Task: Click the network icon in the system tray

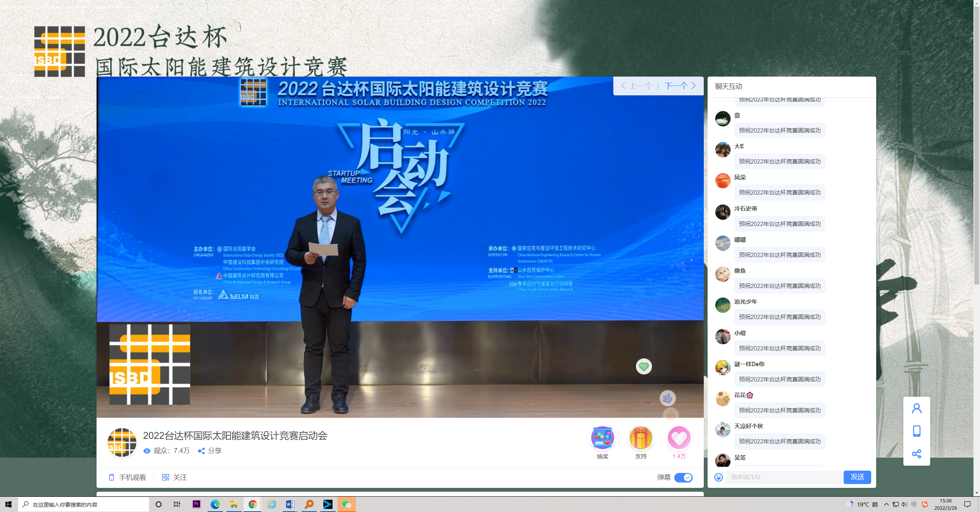Action: coord(895,504)
